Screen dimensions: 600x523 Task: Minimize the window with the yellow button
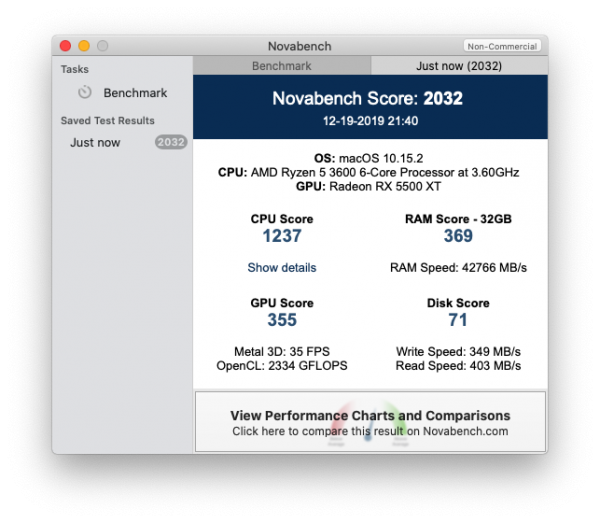(x=84, y=46)
